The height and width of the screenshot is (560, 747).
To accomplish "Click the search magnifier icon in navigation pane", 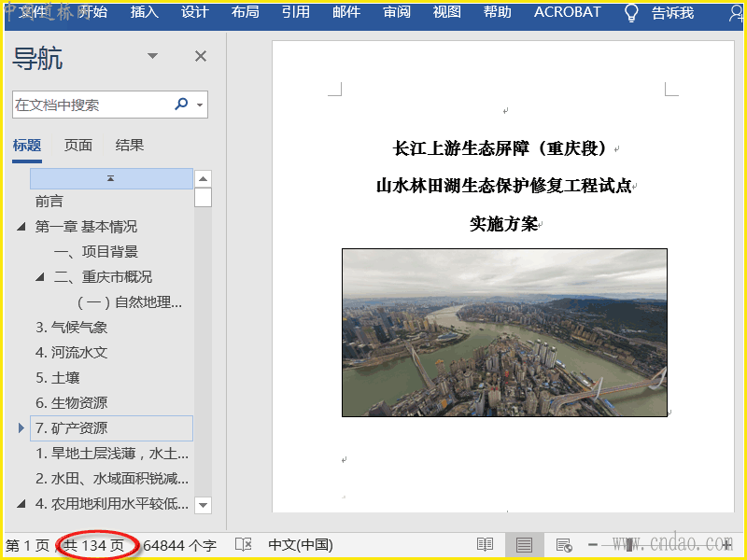I will [181, 105].
